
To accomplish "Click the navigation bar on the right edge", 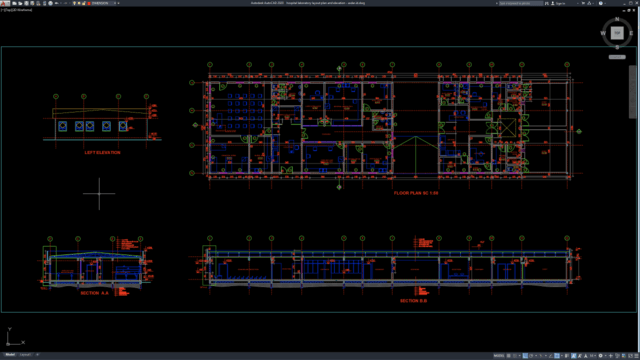I will [632, 92].
